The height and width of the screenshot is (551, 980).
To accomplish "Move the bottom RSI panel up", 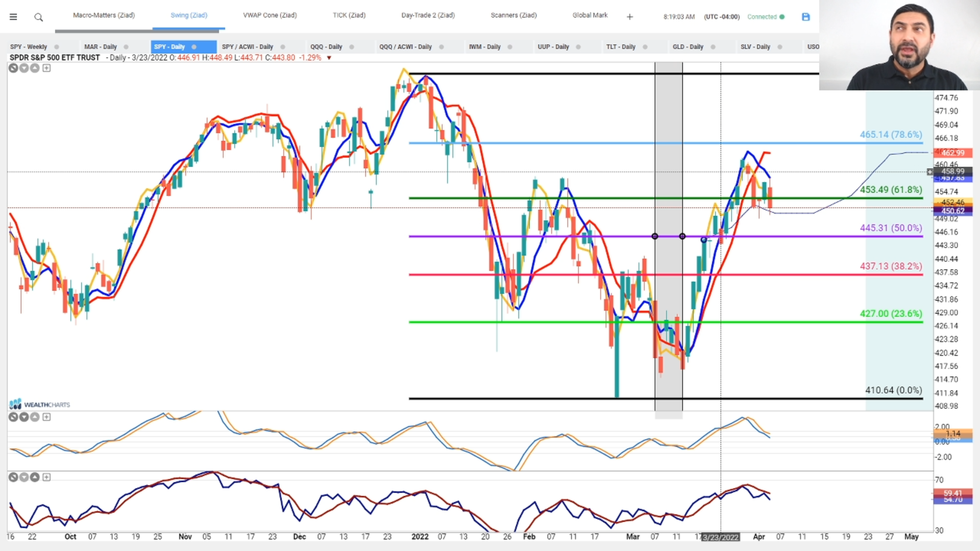I will coord(35,477).
